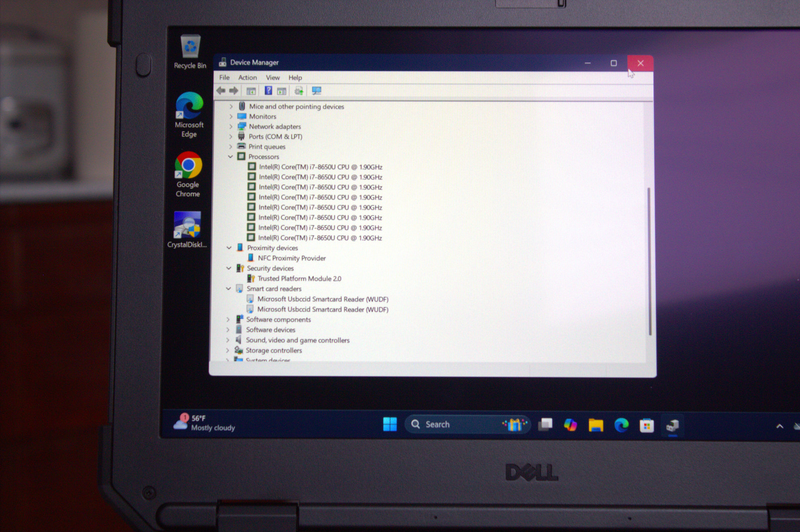Image resolution: width=800 pixels, height=532 pixels.
Task: Open Microsoft Edge from the taskbar
Action: (621, 425)
